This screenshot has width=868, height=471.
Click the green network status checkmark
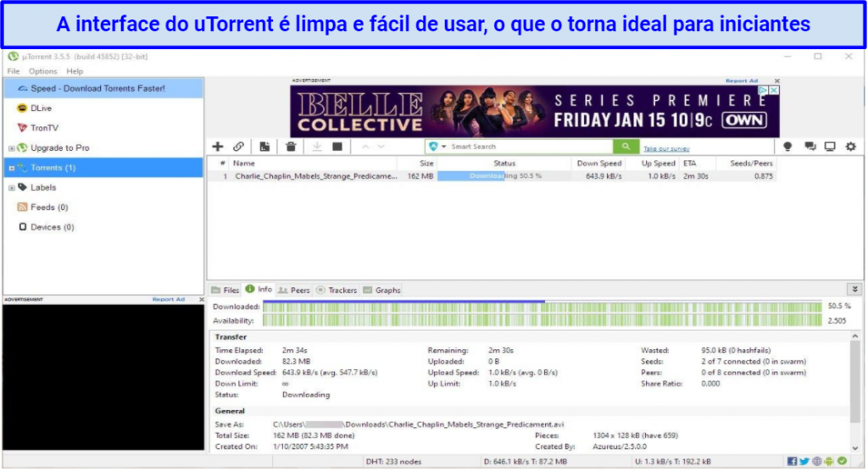[x=842, y=461]
